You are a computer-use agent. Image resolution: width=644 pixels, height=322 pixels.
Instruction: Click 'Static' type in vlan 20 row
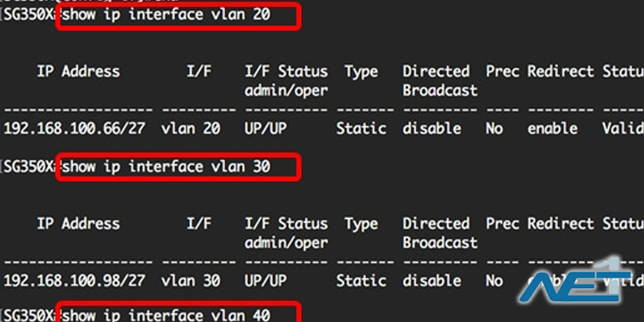click(361, 129)
